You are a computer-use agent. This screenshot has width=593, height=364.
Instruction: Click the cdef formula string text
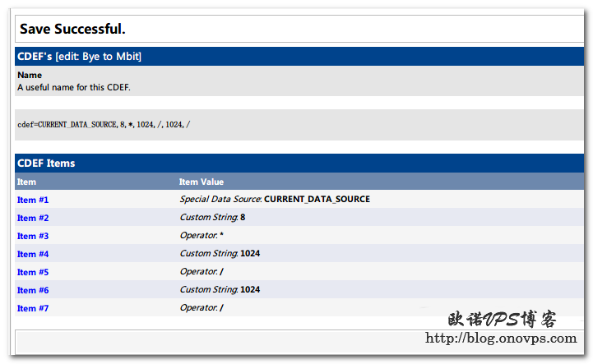(103, 125)
